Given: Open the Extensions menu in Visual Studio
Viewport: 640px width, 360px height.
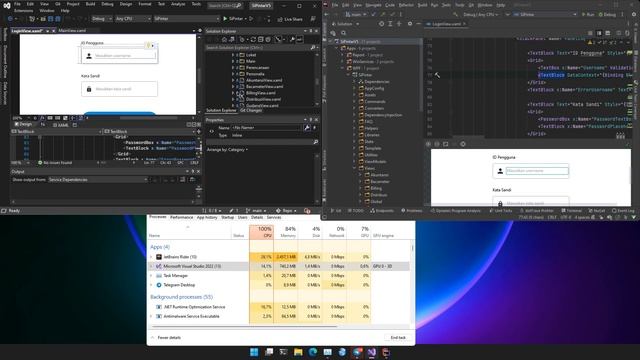Looking at the screenshot, I should tap(23, 11).
